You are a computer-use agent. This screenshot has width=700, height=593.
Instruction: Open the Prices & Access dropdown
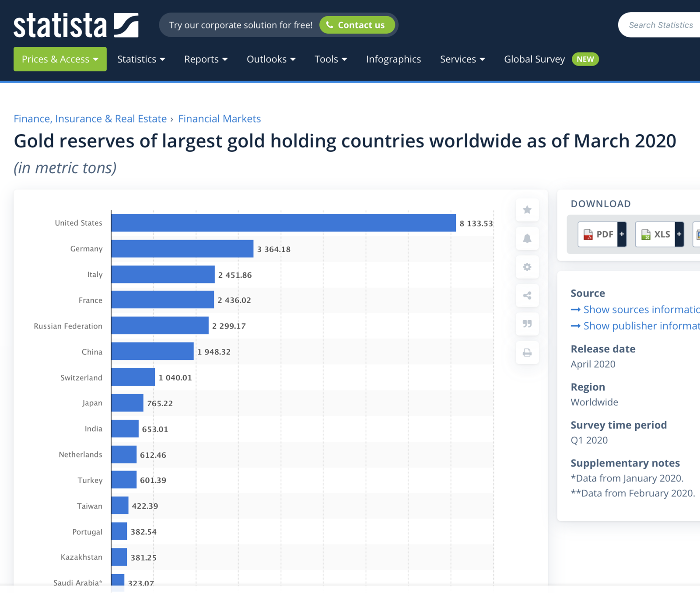click(x=60, y=59)
